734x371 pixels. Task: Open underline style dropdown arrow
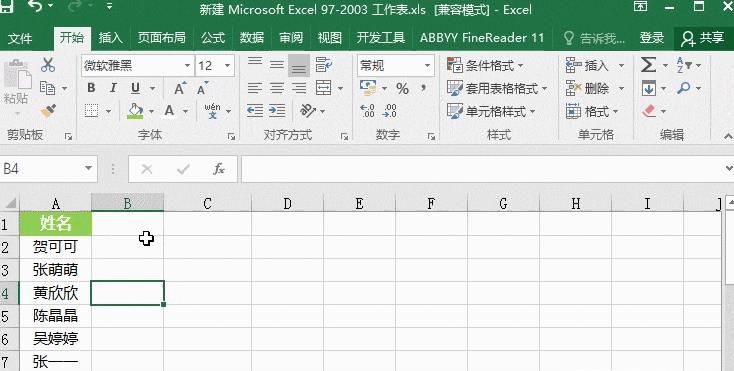153,88
